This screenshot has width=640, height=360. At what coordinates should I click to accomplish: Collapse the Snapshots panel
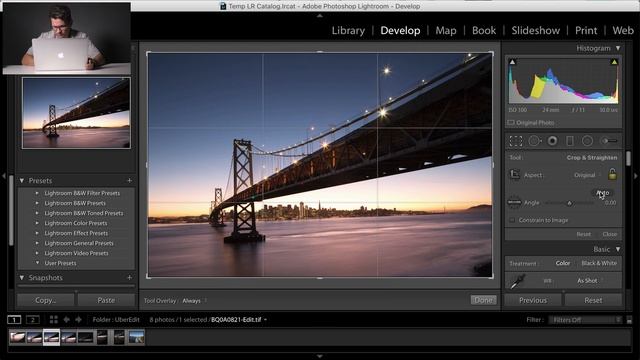[x=22, y=278]
